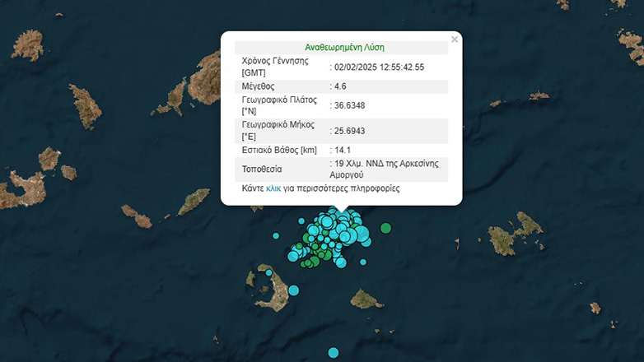Click the small cyan marker northwest of cluster

(301, 220)
